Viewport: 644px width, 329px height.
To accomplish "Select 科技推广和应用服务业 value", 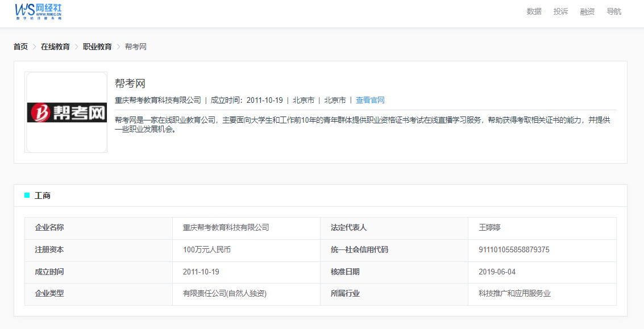I will tap(514, 294).
